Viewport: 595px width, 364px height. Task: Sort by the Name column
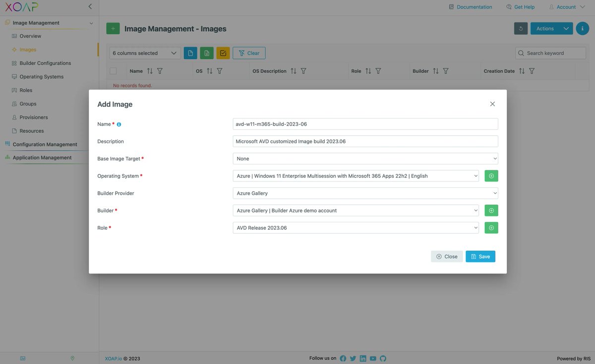click(x=150, y=71)
